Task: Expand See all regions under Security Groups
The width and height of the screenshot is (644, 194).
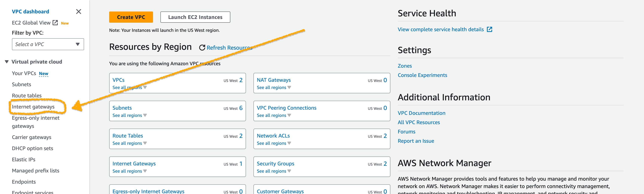Action: coord(274,171)
